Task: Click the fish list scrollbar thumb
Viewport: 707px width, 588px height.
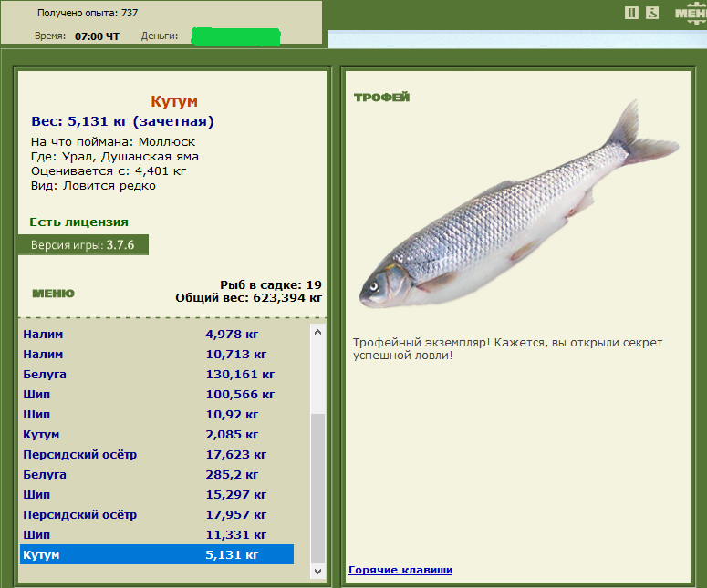Action: [317, 489]
